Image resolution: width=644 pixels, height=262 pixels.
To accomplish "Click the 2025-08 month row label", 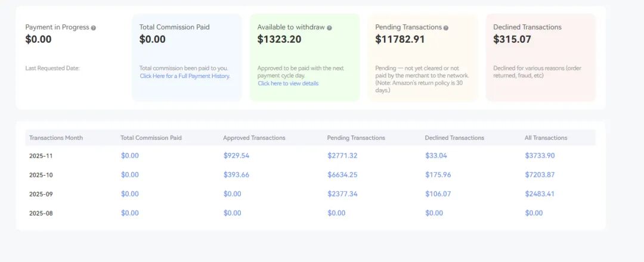I will 41,213.
